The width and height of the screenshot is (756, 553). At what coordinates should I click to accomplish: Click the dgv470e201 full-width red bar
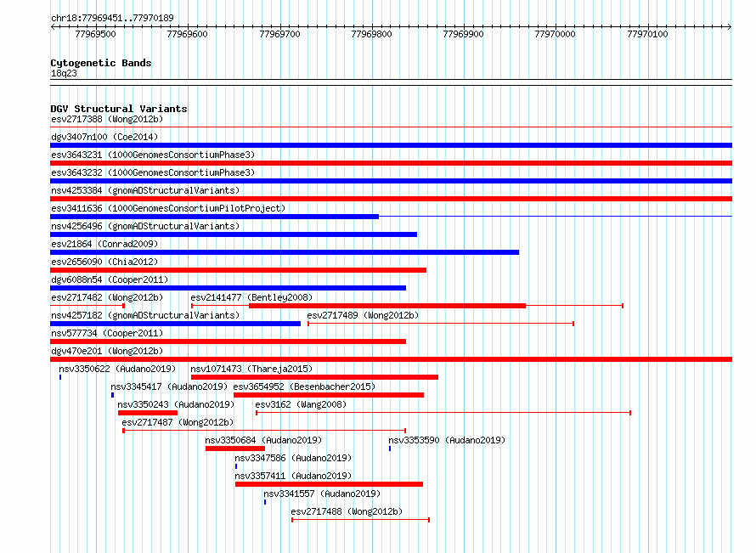click(391, 359)
